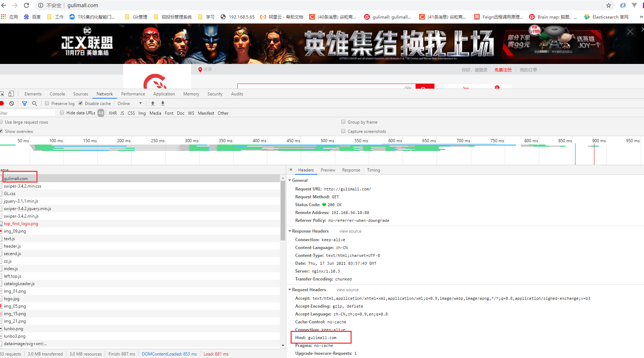Click inside the network overview timeline

coord(250,150)
